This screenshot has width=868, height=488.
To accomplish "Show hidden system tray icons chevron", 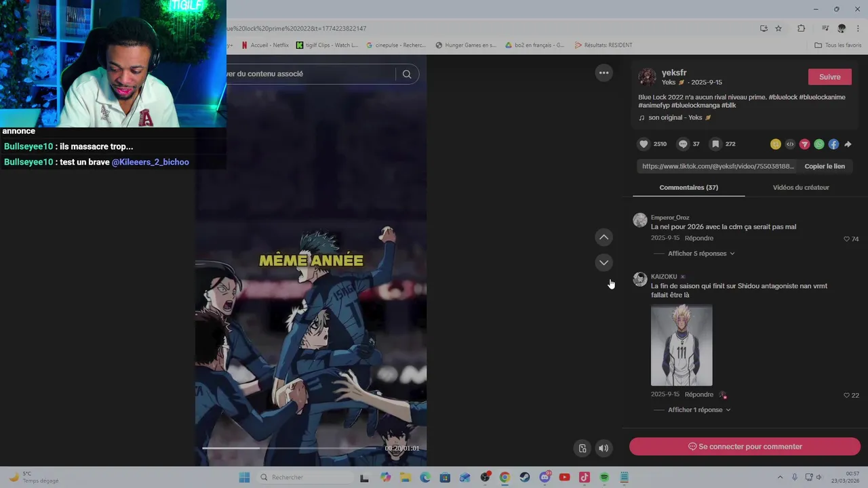I will (780, 477).
